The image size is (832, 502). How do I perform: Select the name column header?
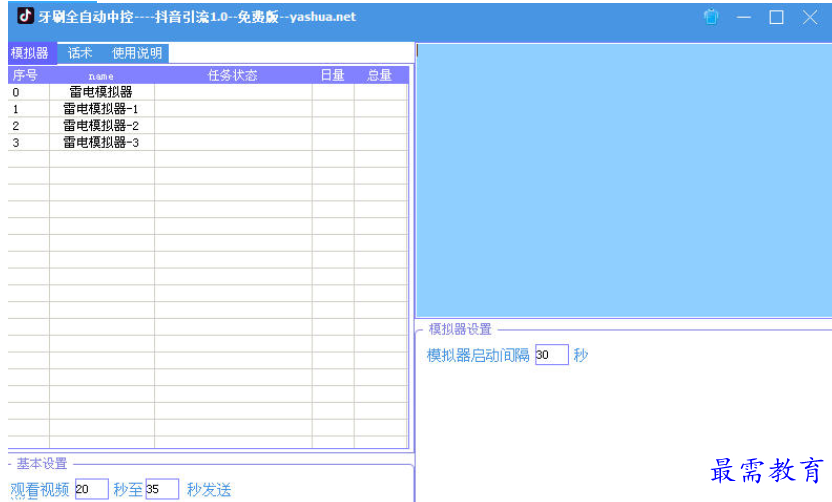click(x=101, y=76)
